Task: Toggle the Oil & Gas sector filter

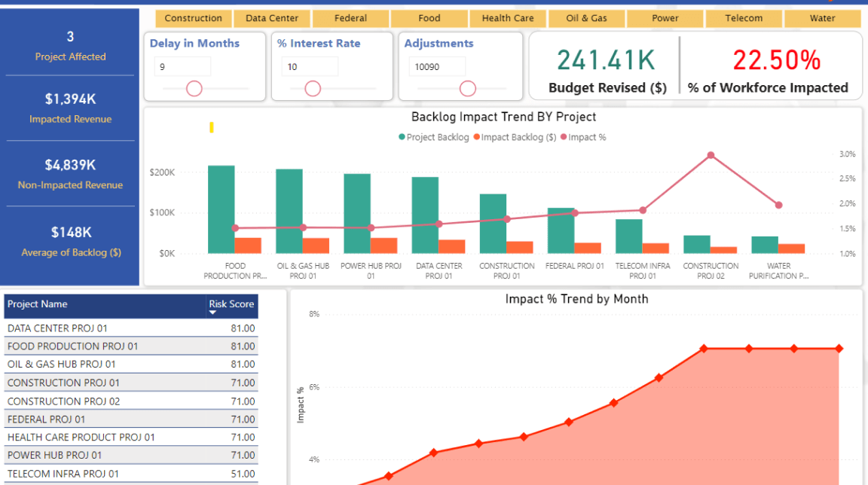Action: [586, 18]
